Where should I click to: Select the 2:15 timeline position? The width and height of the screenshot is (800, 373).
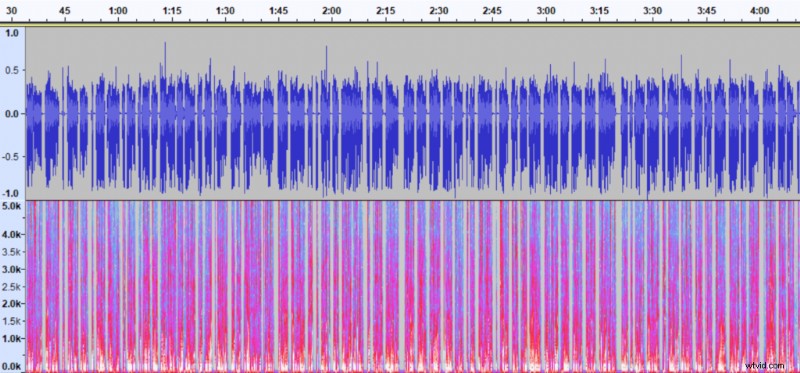coord(385,11)
